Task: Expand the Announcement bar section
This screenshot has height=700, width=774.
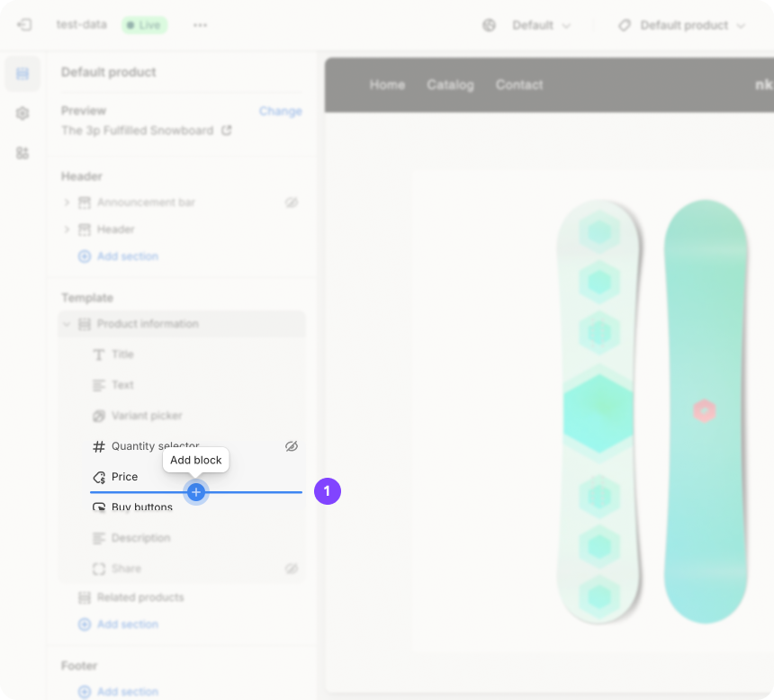Action: coord(67,202)
